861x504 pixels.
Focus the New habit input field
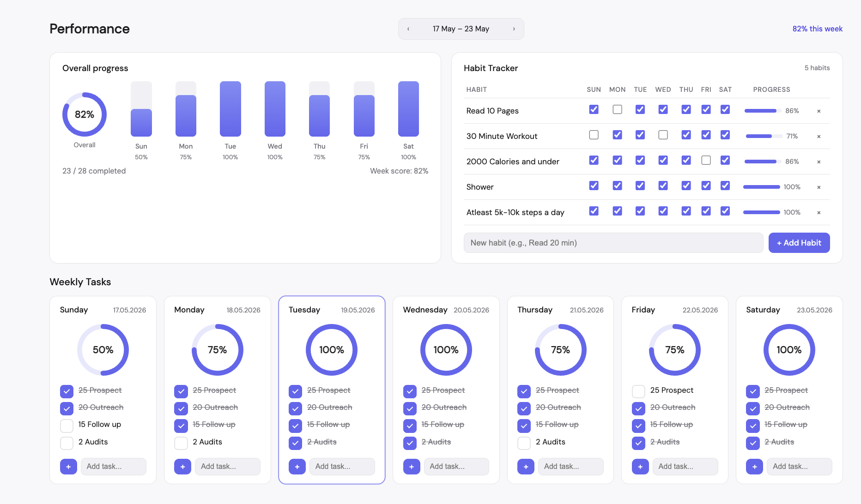click(x=613, y=243)
